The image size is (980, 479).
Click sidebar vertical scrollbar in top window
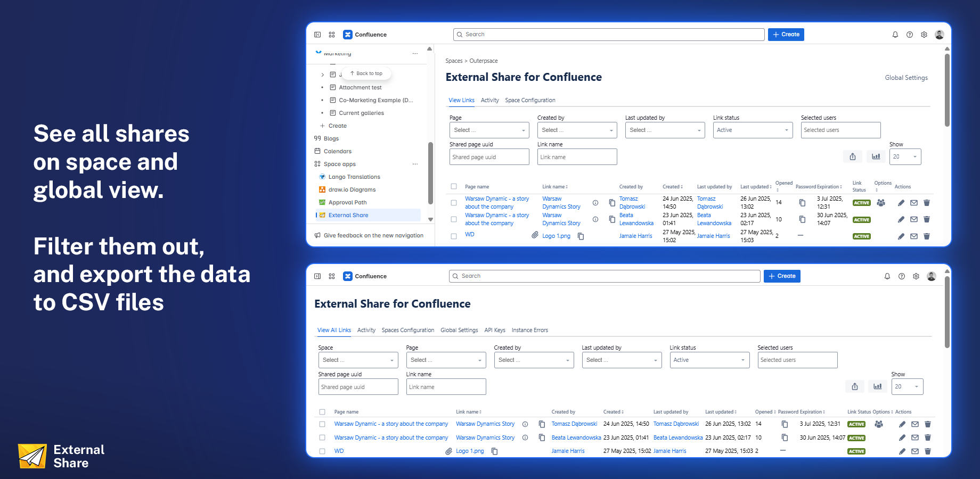[430, 173]
